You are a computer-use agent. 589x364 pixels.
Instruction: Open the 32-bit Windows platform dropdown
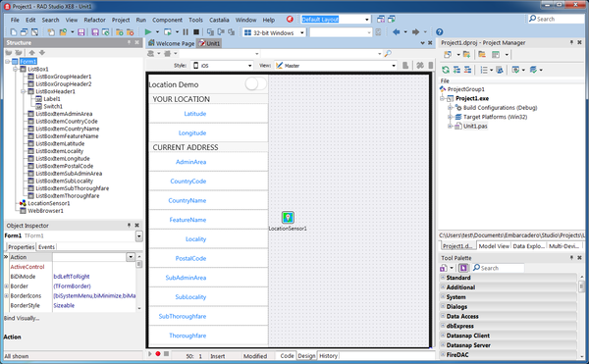274,32
